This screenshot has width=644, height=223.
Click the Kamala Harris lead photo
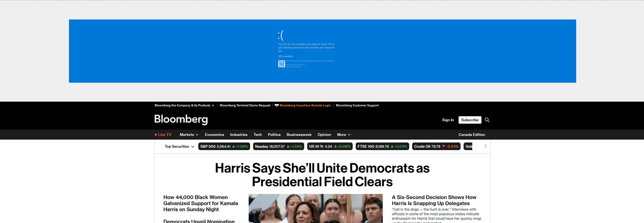[x=315, y=208]
